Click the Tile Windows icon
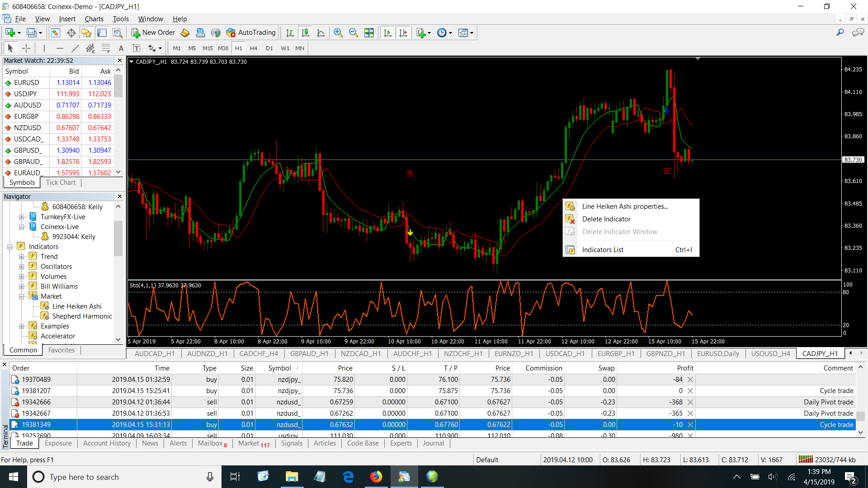The height and width of the screenshot is (488, 868). pyautogui.click(x=369, y=33)
